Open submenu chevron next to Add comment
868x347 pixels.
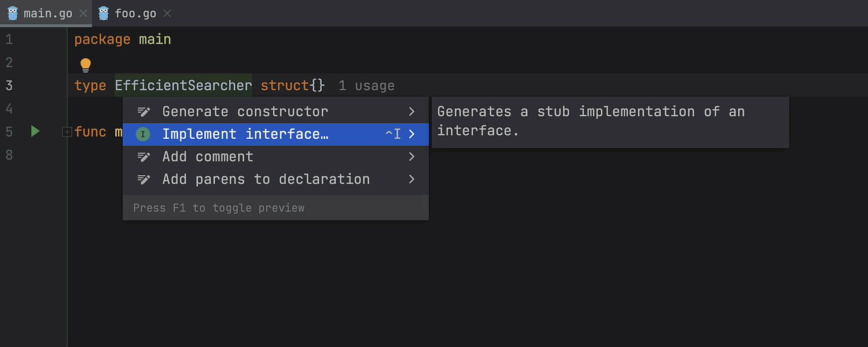point(411,157)
